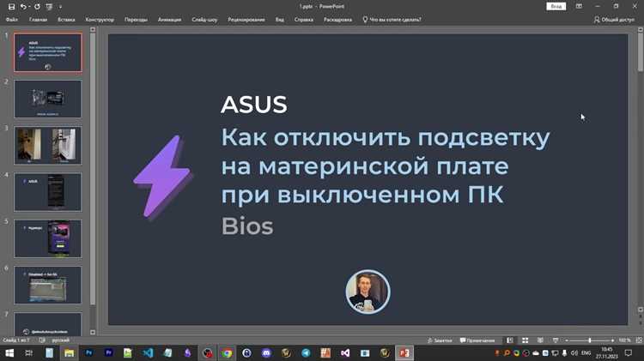Switch to Reading view icon
Image resolution: width=644 pixels, height=361 pixels.
tap(540, 340)
